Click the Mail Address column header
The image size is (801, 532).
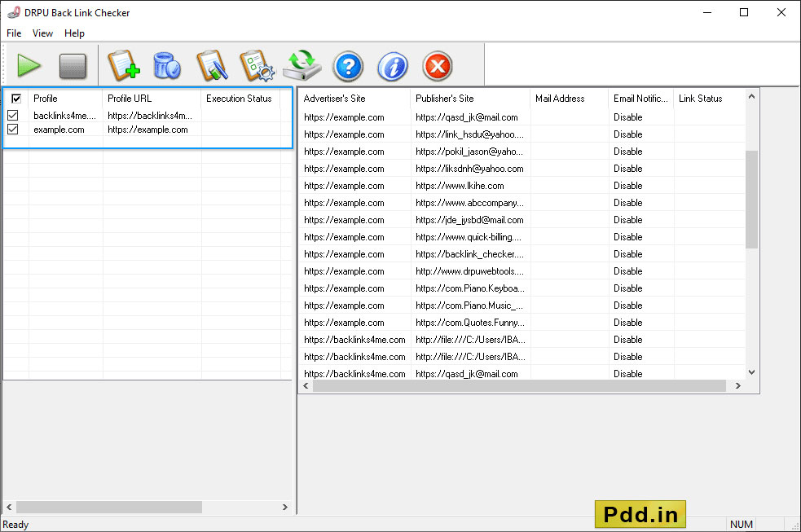click(569, 99)
